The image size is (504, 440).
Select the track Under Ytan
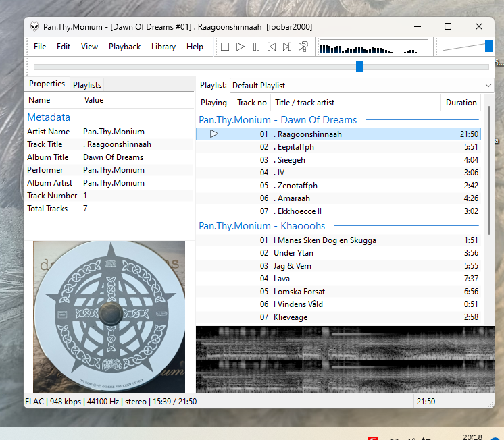(338, 253)
